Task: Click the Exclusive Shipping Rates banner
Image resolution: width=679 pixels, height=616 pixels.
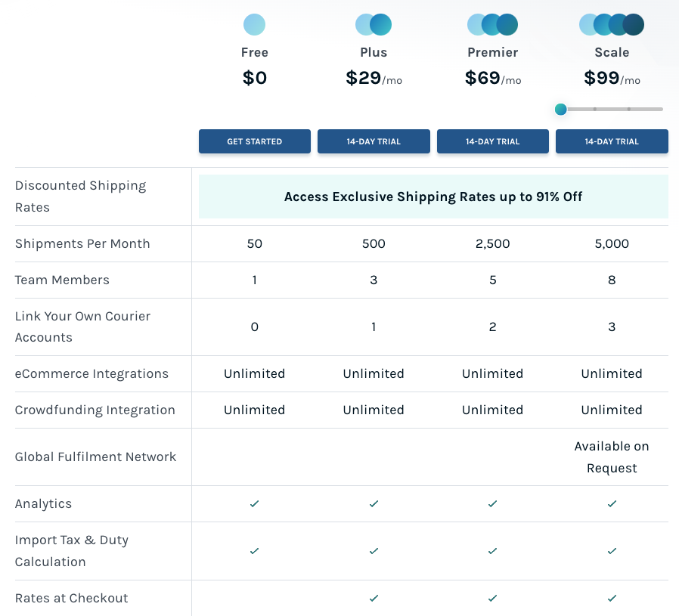Action: coord(433,197)
